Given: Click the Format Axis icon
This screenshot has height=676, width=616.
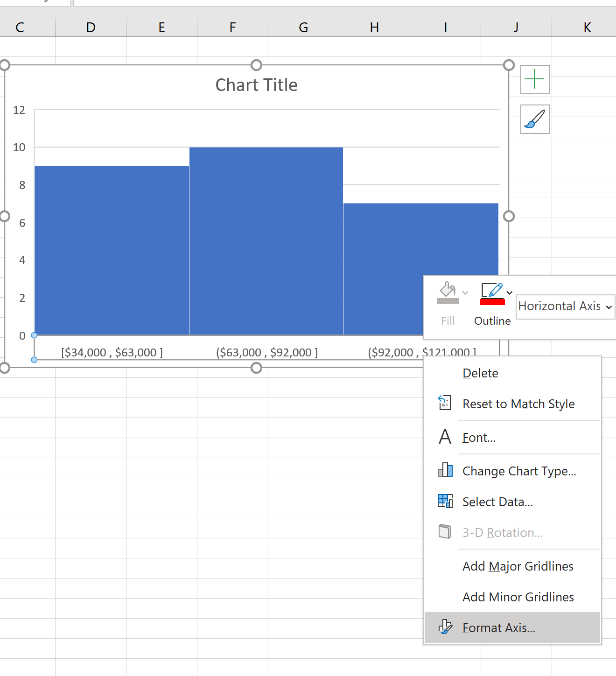Looking at the screenshot, I should coord(445,627).
